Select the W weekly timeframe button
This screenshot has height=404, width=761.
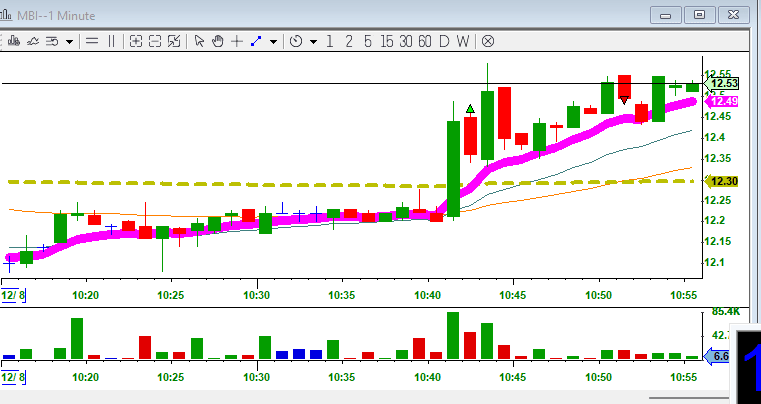463,41
